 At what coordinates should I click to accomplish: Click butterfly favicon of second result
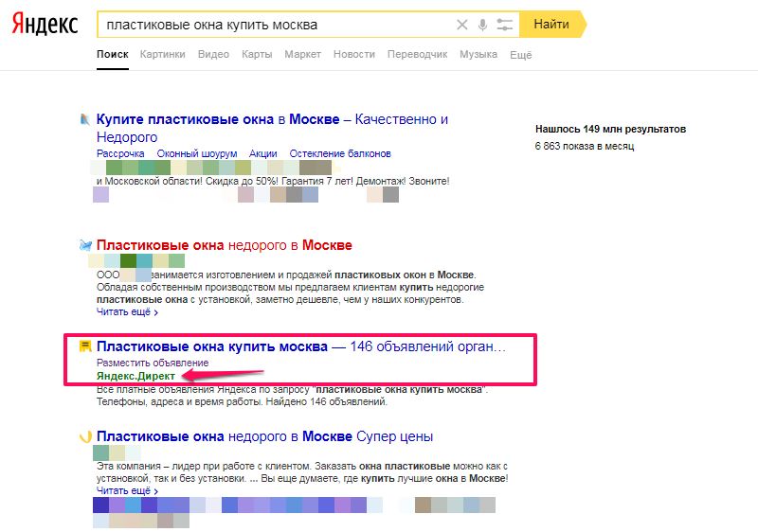click(85, 246)
